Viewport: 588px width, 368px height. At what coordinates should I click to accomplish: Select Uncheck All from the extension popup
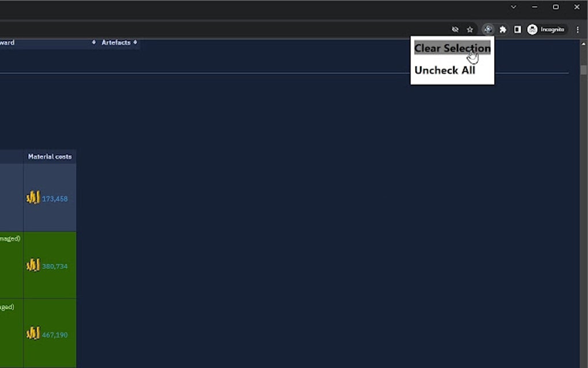[x=444, y=70]
